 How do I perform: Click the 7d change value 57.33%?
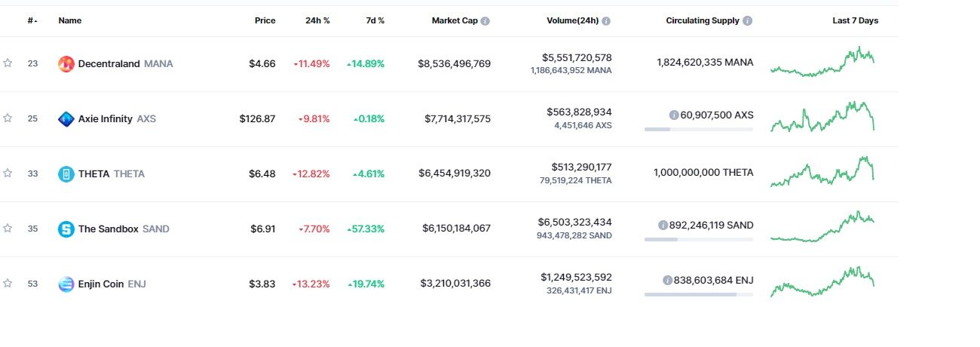point(366,229)
